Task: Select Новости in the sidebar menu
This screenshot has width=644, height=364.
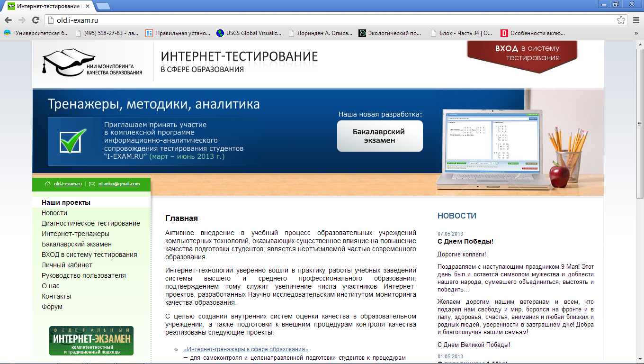Action: click(54, 213)
